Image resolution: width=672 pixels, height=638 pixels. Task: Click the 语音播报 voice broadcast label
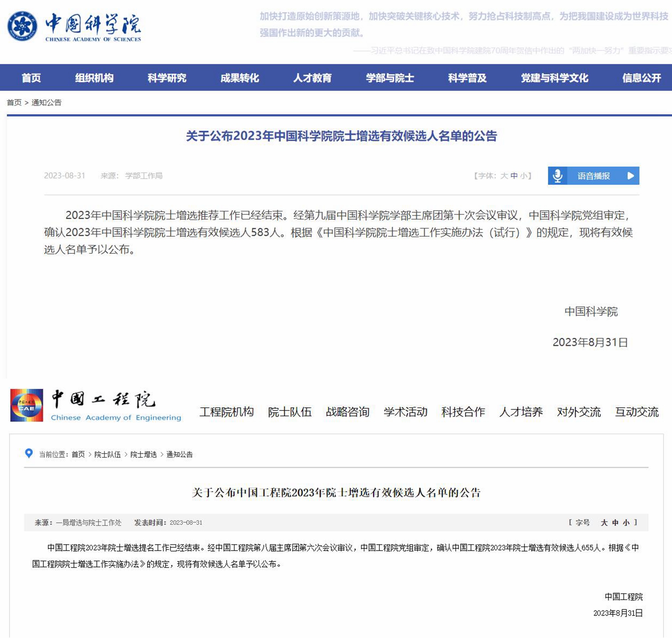click(x=593, y=176)
